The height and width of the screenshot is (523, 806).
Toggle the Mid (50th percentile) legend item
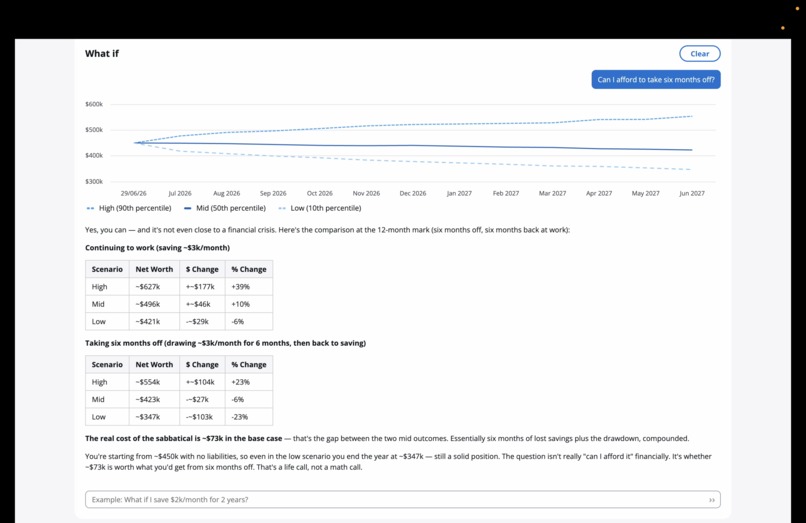click(x=225, y=208)
